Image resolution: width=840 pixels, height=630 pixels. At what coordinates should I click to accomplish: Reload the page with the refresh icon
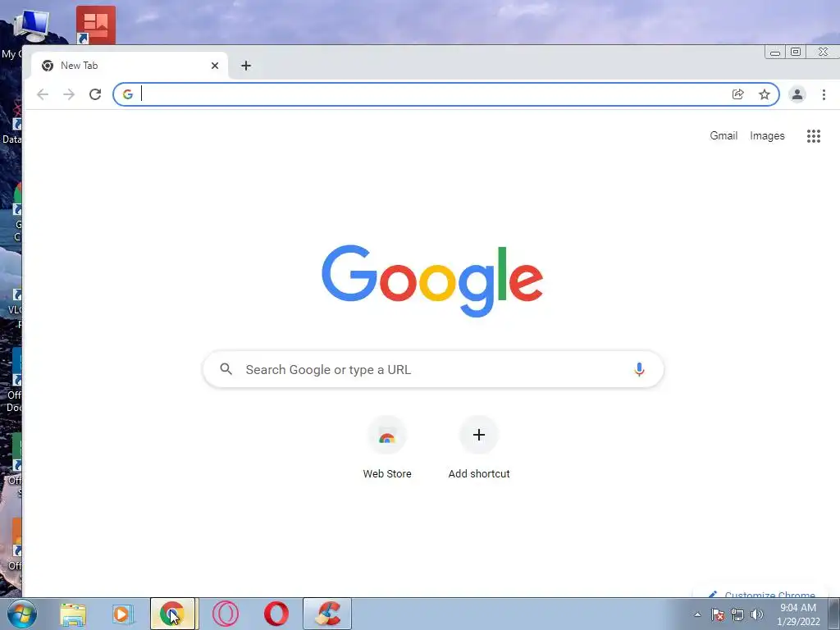click(95, 95)
